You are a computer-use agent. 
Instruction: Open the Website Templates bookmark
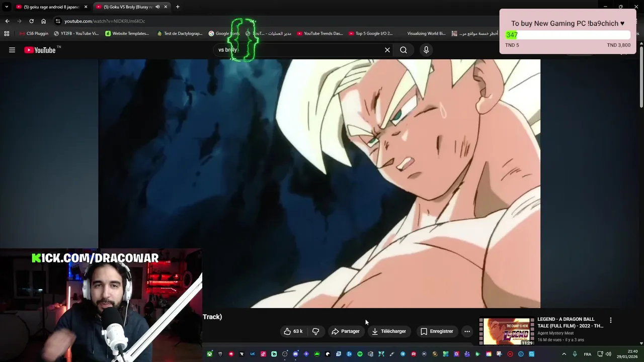pyautogui.click(x=127, y=34)
